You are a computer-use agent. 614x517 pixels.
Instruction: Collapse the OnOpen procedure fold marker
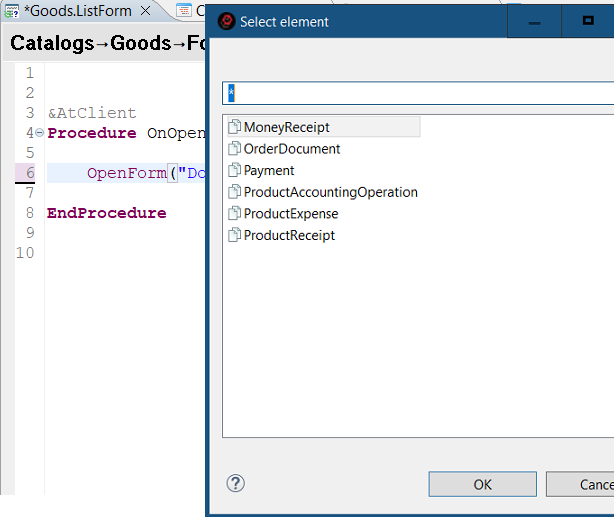(x=39, y=133)
